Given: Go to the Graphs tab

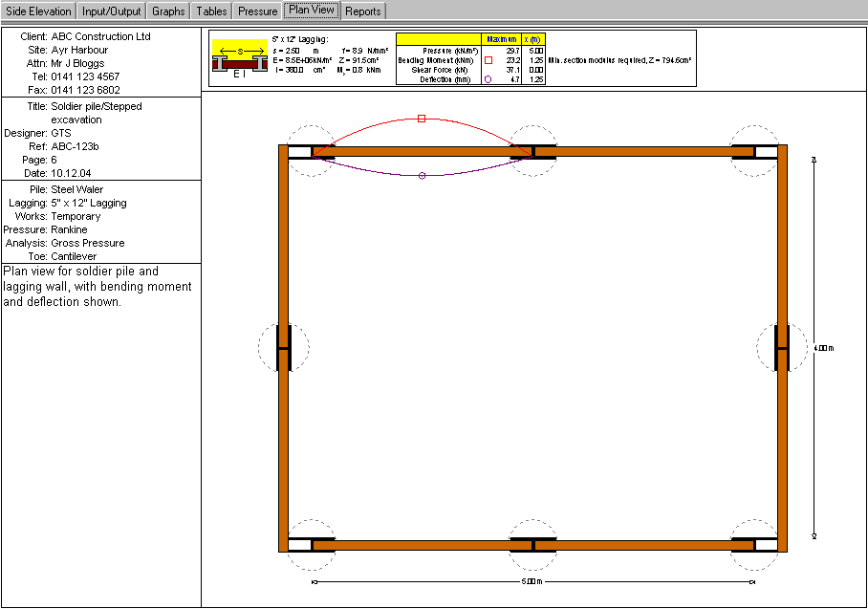Looking at the screenshot, I should pos(168,11).
